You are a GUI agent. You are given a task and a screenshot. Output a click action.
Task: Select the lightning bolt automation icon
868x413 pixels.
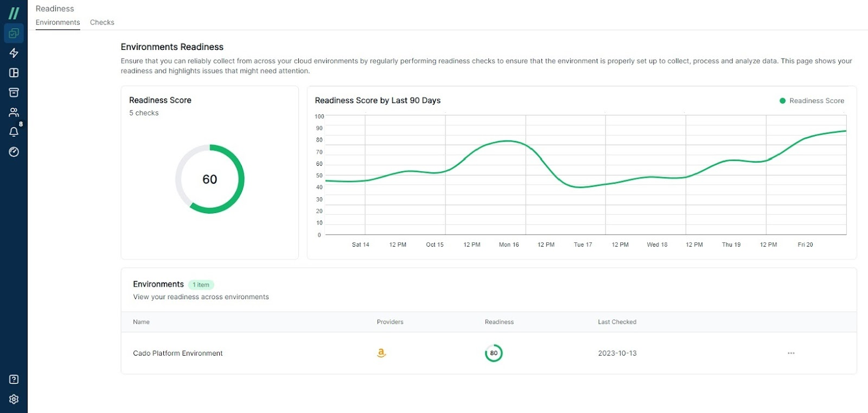(x=14, y=53)
